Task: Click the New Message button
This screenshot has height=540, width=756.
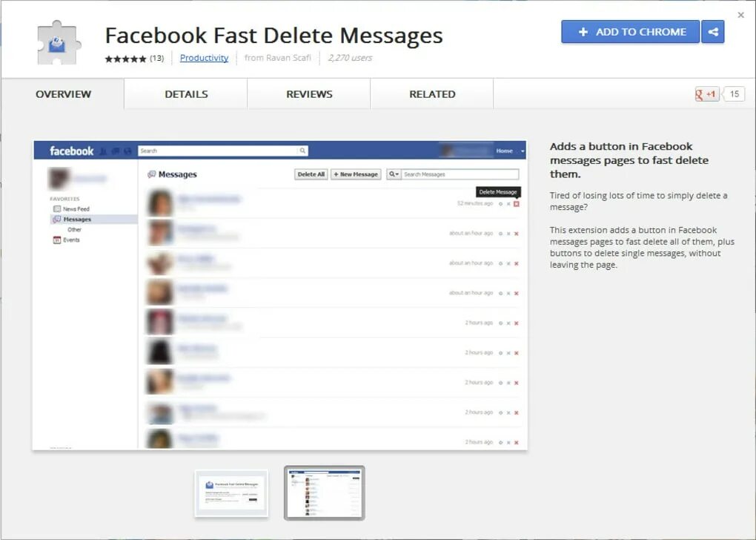Action: (356, 174)
